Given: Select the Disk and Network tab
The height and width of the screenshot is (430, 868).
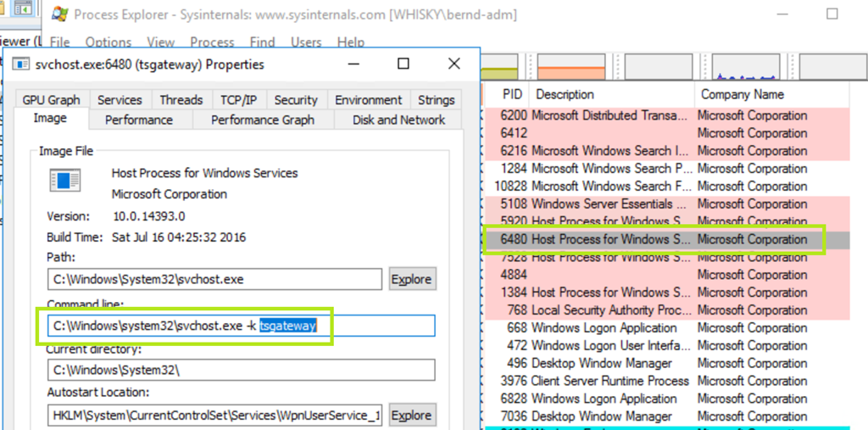Looking at the screenshot, I should [x=398, y=120].
